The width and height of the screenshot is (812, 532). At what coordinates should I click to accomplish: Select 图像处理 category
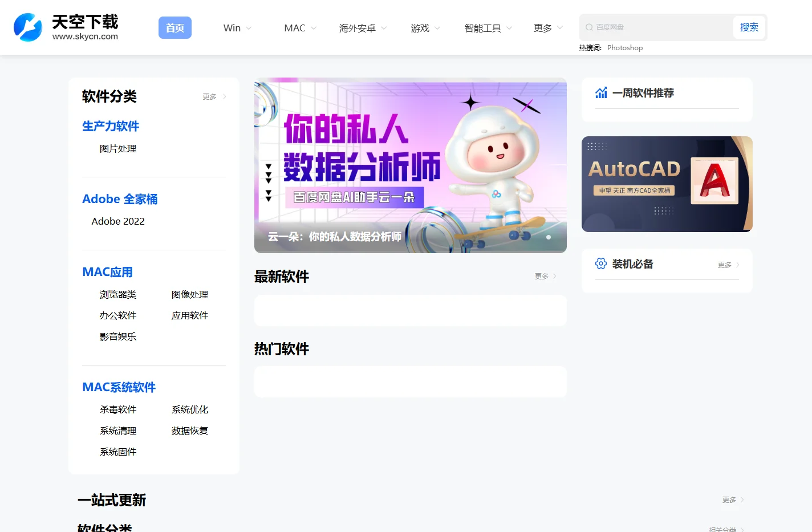(x=190, y=294)
